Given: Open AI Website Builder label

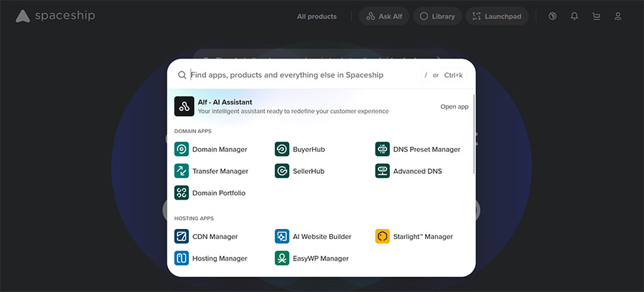Looking at the screenshot, I should click(322, 237).
